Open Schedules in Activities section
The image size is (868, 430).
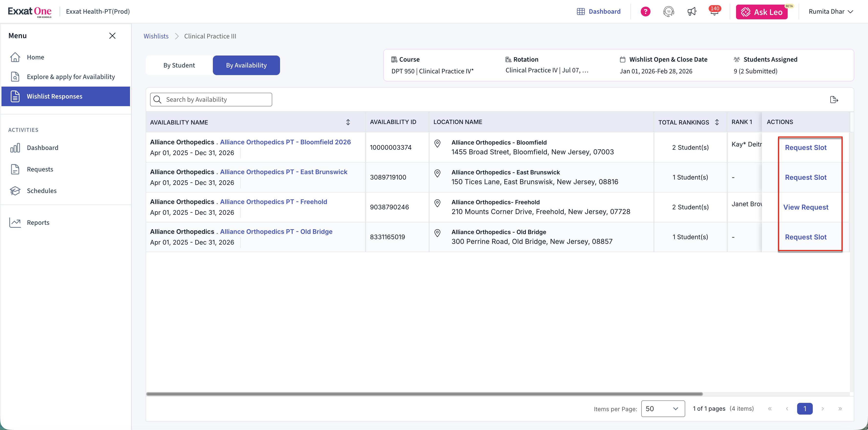pyautogui.click(x=42, y=191)
